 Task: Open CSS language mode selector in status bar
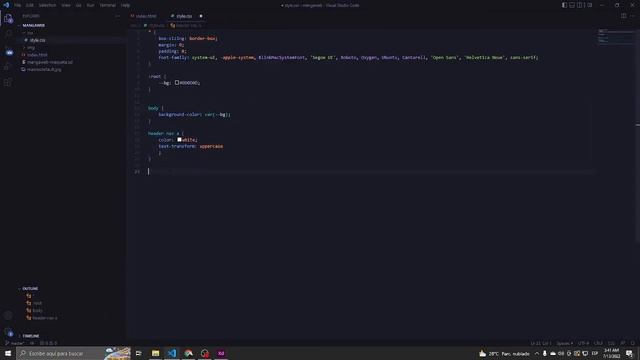click(611, 343)
